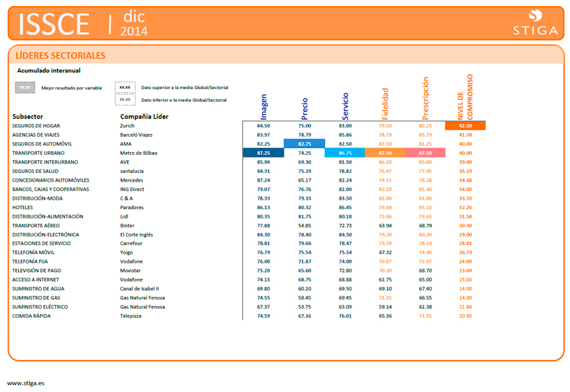
Task: Select the SEGUROS DE AUTOMÓVIL row label
Action: pyautogui.click(x=42, y=144)
